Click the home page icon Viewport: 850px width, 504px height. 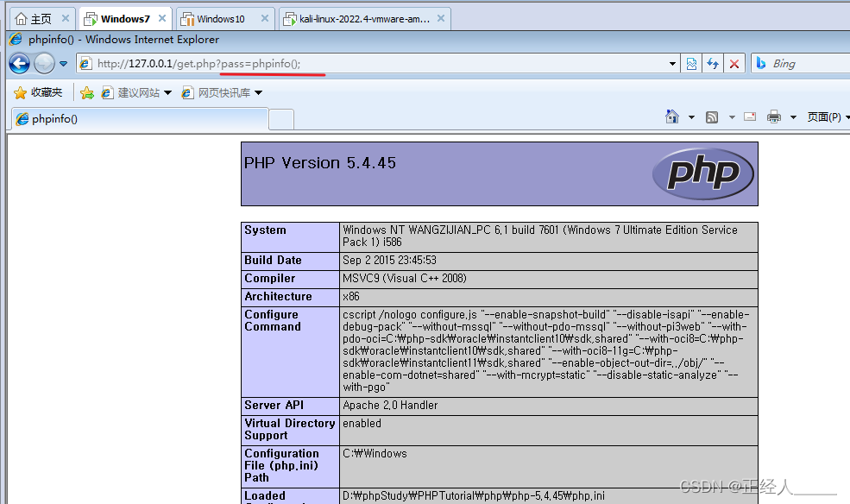tap(671, 117)
